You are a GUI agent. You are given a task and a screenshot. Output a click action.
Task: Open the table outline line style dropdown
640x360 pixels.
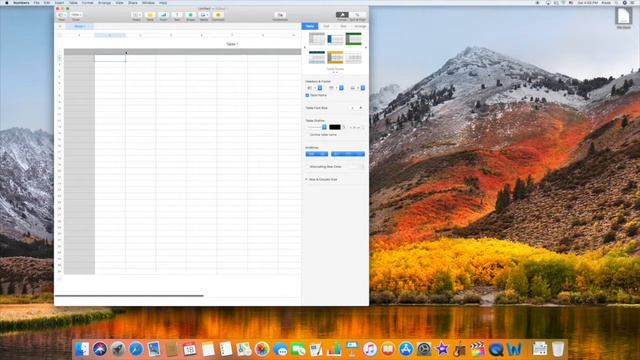316,127
